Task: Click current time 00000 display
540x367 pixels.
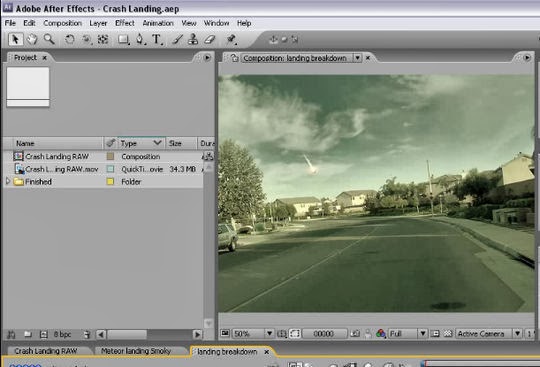Action: pos(323,333)
